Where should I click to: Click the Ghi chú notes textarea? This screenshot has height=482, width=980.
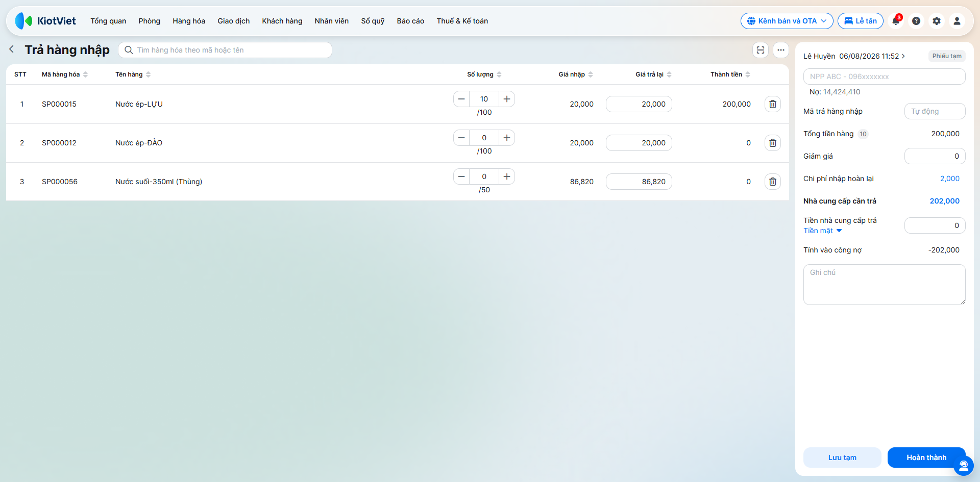click(x=885, y=285)
